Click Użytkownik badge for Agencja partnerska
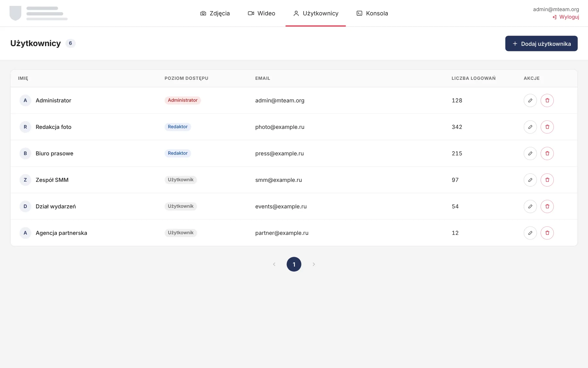The width and height of the screenshot is (588, 368). pyautogui.click(x=181, y=233)
